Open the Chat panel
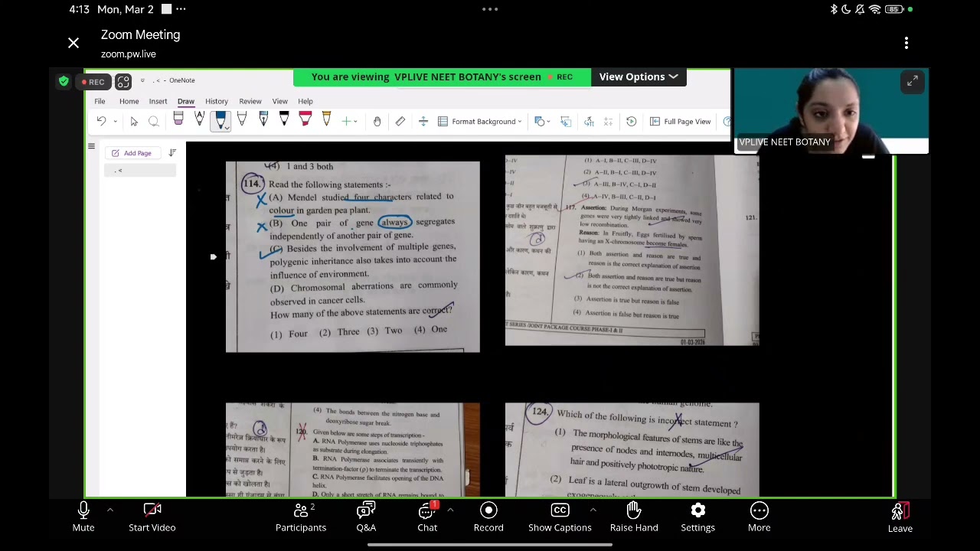 pos(427,517)
